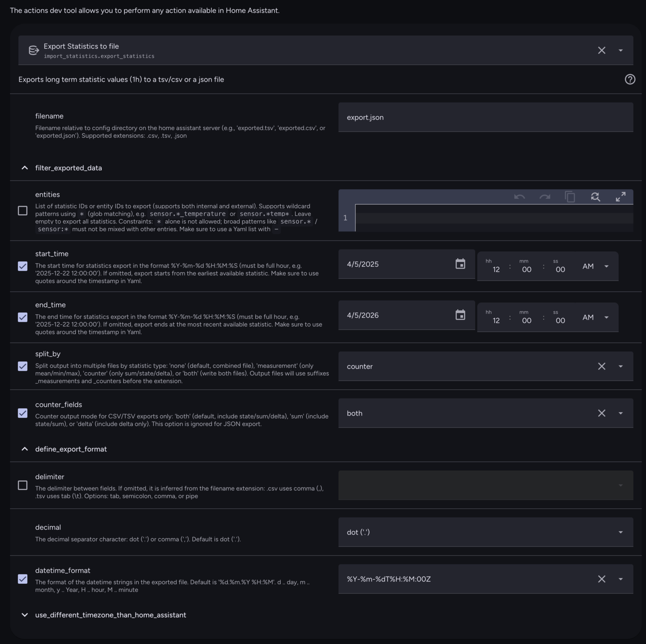Collapse the filter_exported_data section

[25, 167]
